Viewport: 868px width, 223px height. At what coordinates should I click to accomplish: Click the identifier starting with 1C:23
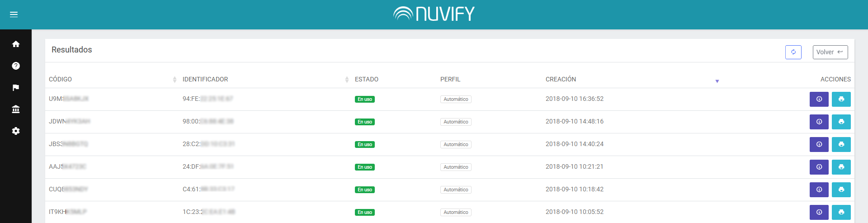pyautogui.click(x=209, y=212)
